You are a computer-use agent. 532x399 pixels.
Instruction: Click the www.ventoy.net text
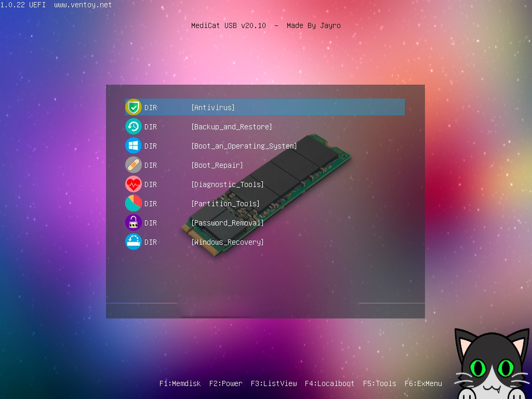point(83,5)
